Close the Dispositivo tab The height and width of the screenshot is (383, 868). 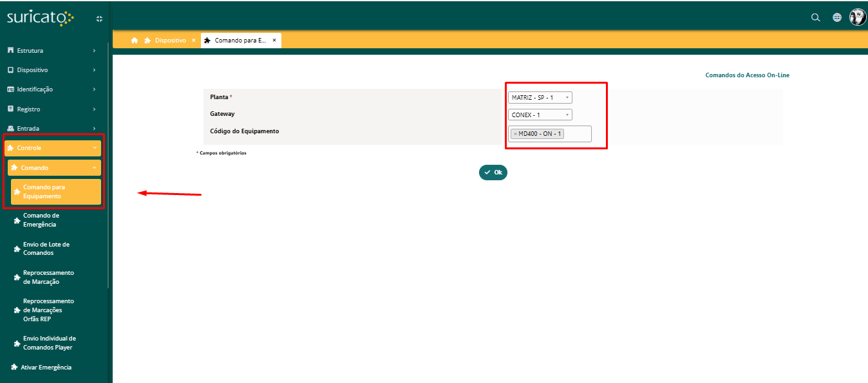(x=193, y=40)
